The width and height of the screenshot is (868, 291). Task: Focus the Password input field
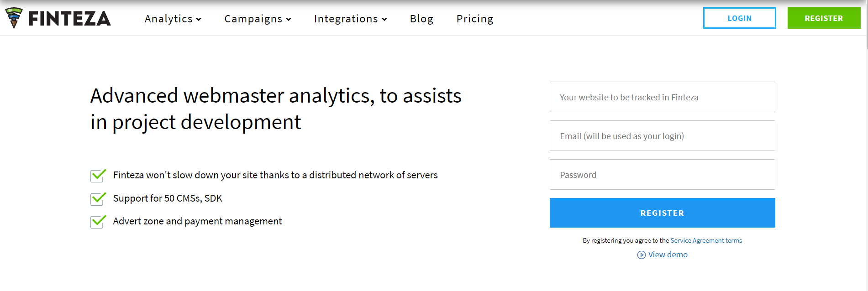662,175
